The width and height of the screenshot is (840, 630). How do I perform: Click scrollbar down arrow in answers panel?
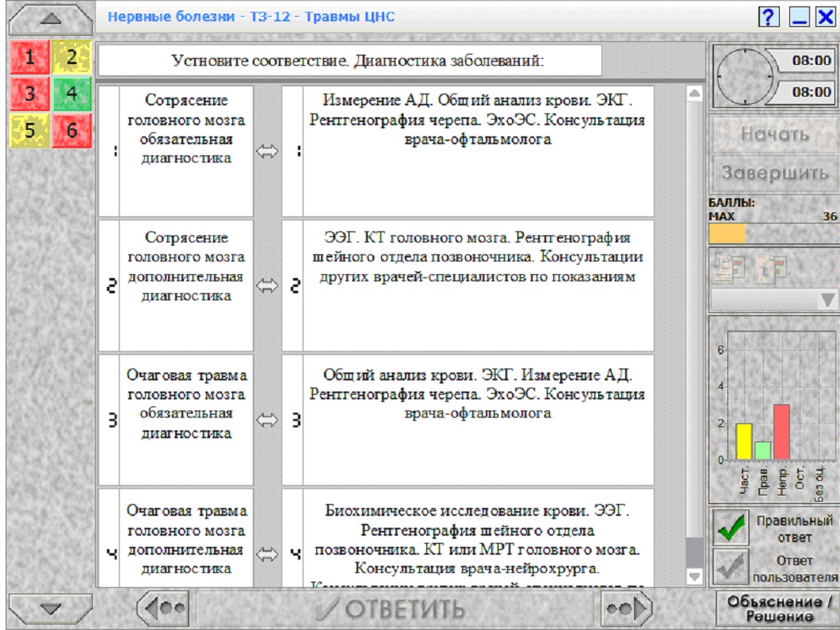(x=694, y=576)
